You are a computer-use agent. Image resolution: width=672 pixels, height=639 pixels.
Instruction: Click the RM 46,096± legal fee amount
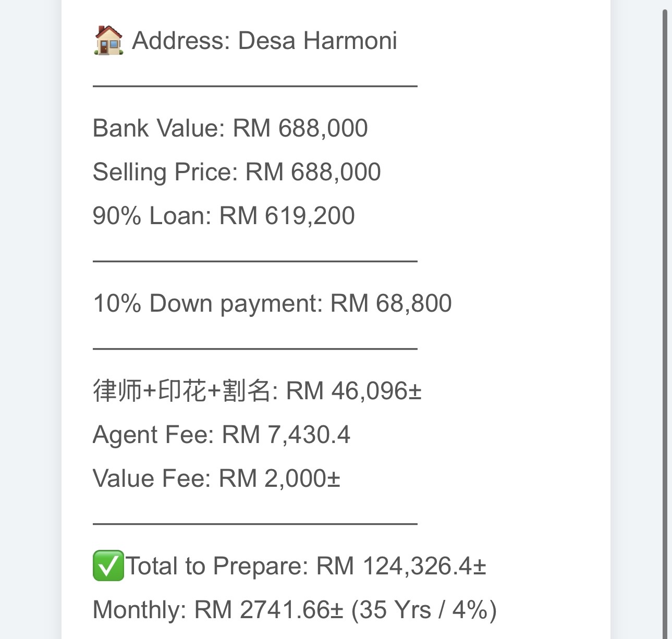pos(353,391)
